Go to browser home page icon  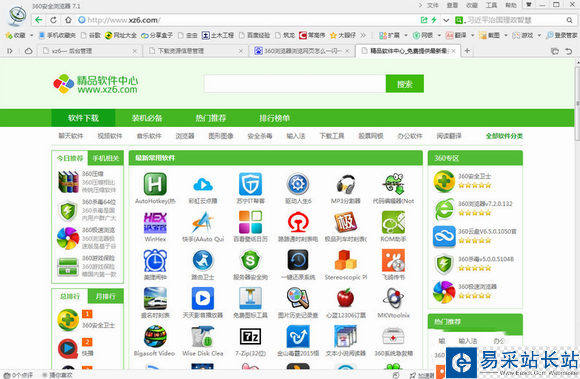click(x=68, y=20)
